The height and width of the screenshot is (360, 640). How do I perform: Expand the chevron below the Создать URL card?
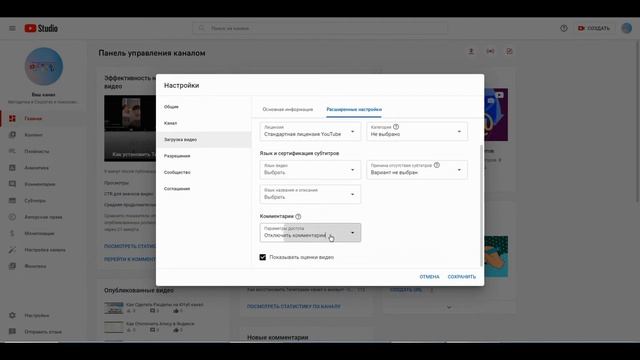[x=449, y=307]
